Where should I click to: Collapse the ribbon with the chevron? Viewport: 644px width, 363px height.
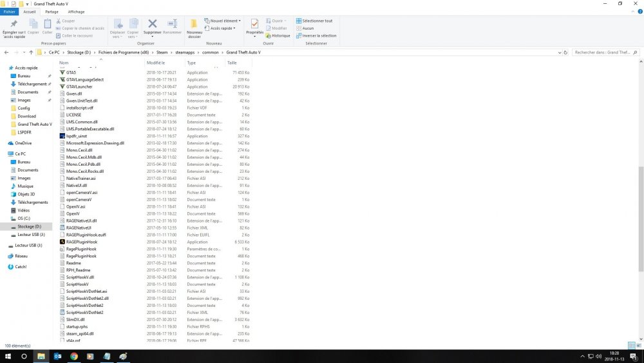click(x=633, y=12)
